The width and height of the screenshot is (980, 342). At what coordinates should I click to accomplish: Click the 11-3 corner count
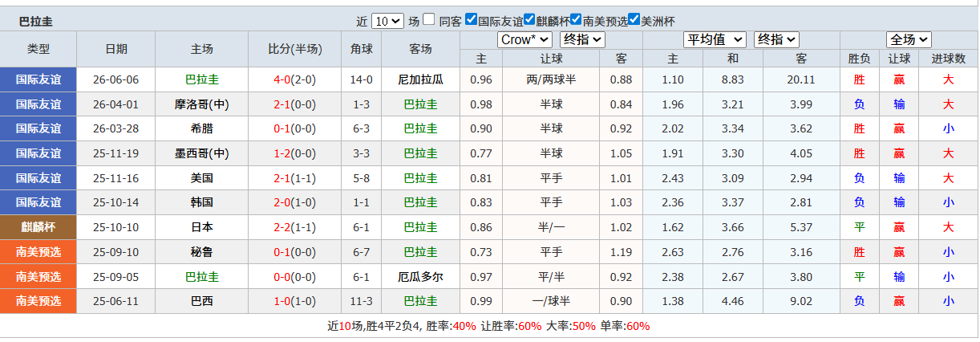(x=362, y=301)
